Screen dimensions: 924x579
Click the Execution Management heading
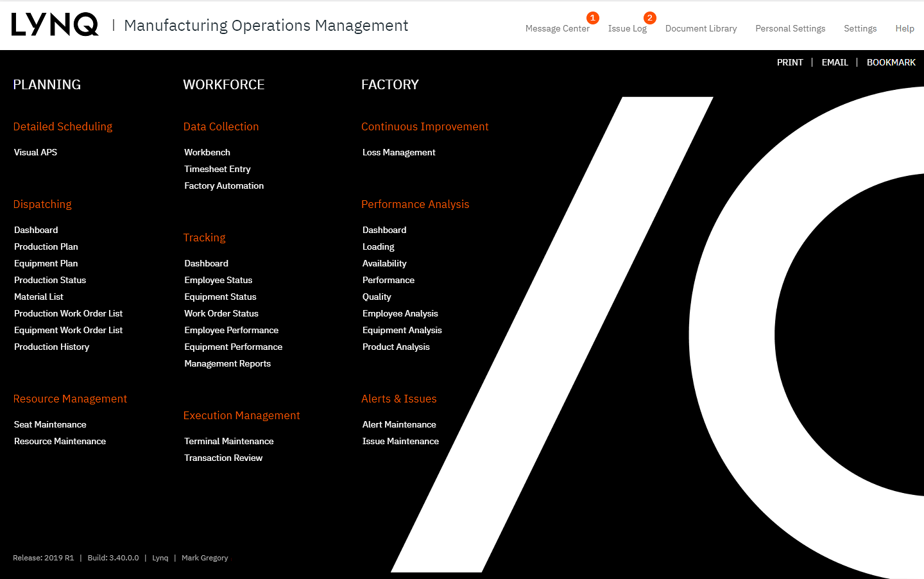coord(241,415)
